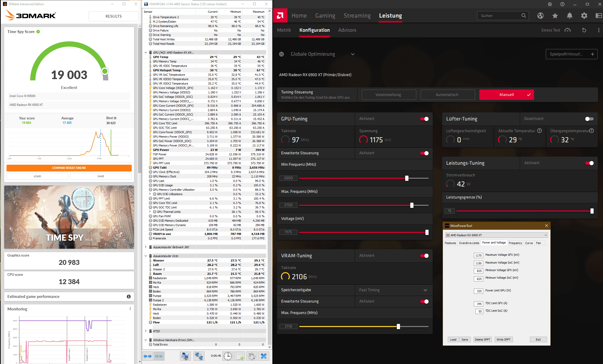The image size is (603, 364).
Task: Click the globe icon next to Globale Optimierung
Action: (x=281, y=54)
